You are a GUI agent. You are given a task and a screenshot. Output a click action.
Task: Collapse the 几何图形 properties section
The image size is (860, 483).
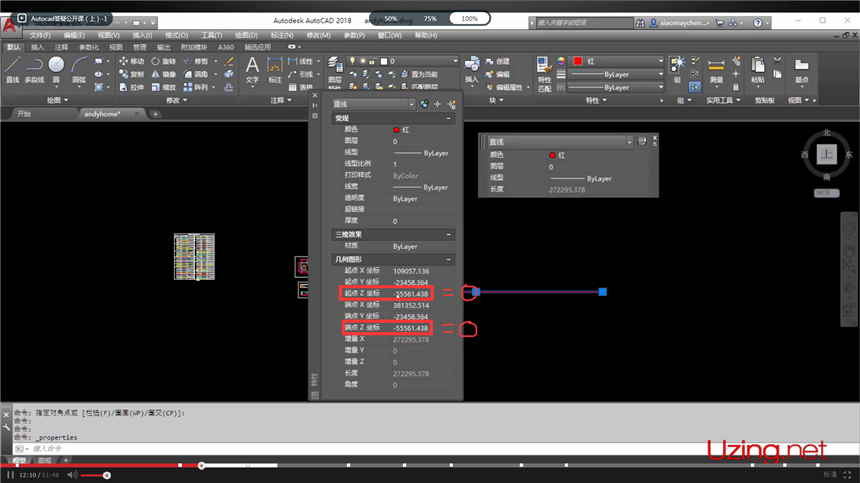[448, 258]
